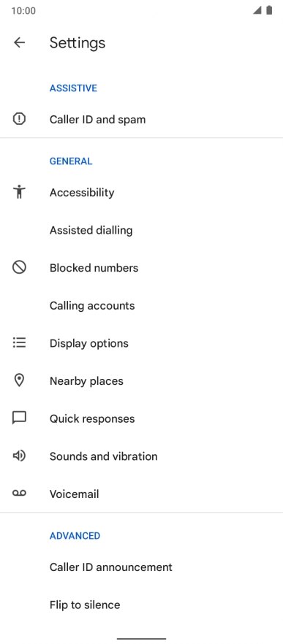Click the Sounds and vibration speaker icon
Screen dimensions: 283x644
coord(19,456)
